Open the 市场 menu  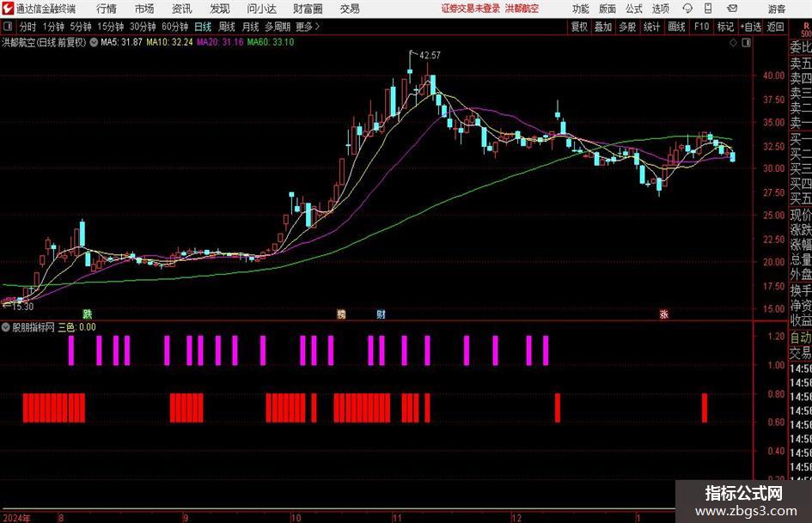point(144,9)
